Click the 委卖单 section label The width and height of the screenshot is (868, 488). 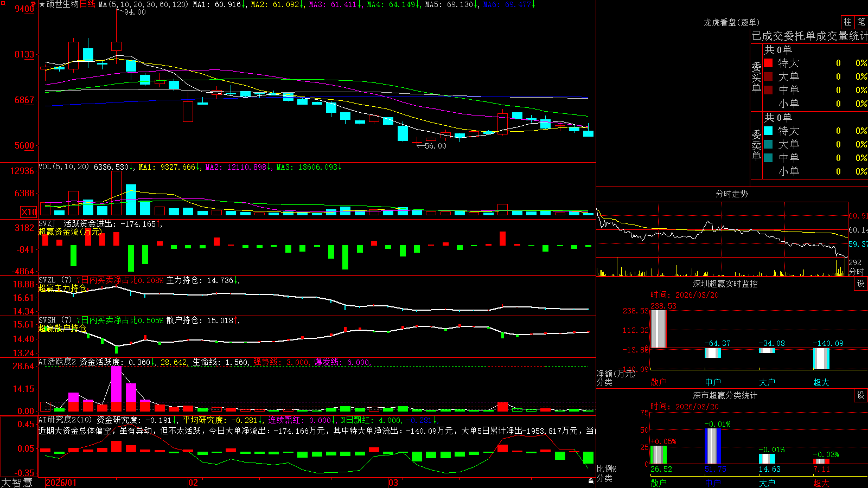click(x=756, y=145)
